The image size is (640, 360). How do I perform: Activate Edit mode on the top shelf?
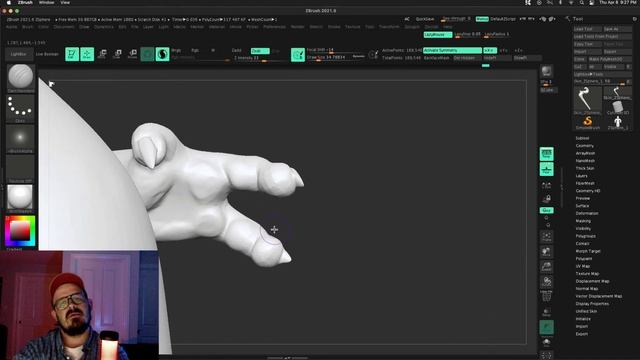[x=72, y=54]
